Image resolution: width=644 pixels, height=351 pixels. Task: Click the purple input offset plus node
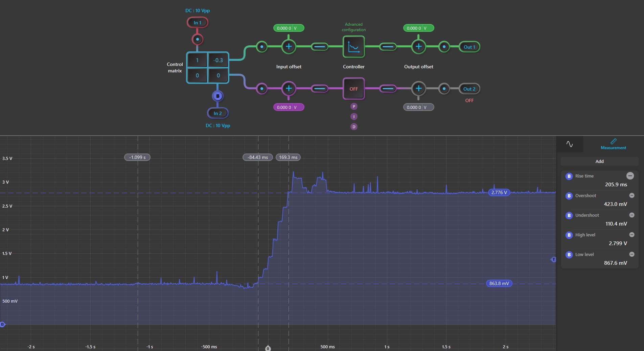click(289, 89)
